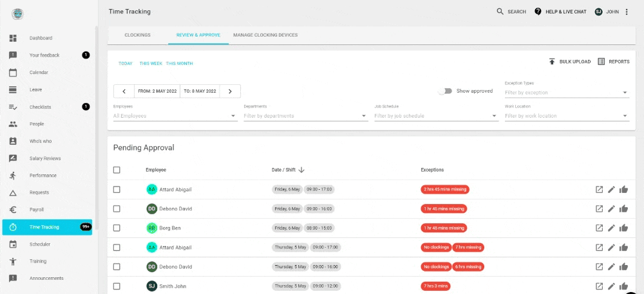Open the three-dot user menu
The width and height of the screenshot is (644, 294).
pyautogui.click(x=627, y=12)
